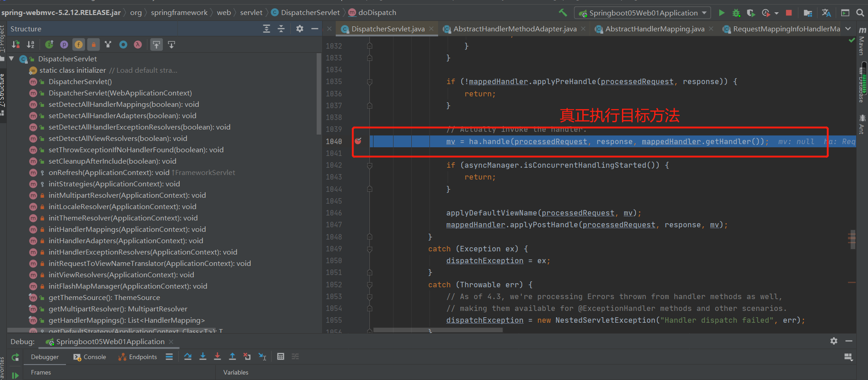Toggle Sort Alphabetically in Structure toolbar

[30, 45]
